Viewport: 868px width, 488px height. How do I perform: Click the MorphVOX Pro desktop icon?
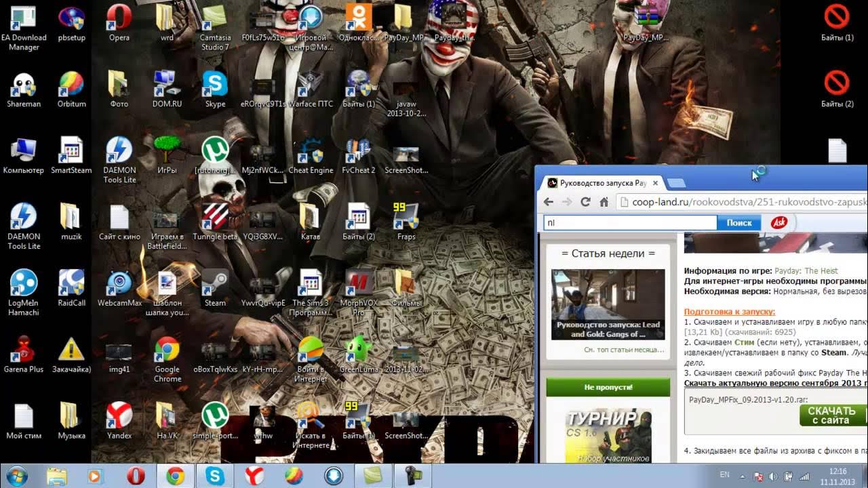tap(358, 293)
